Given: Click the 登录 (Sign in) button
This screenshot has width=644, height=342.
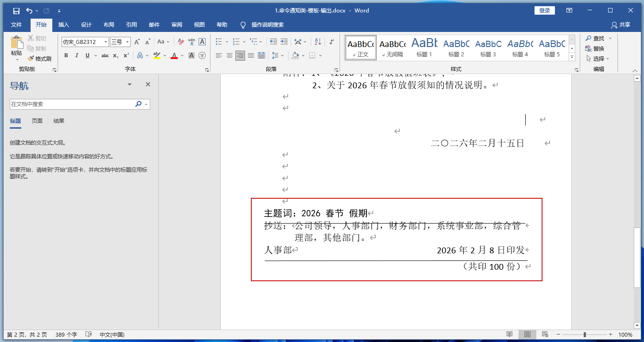Looking at the screenshot, I should [545, 11].
